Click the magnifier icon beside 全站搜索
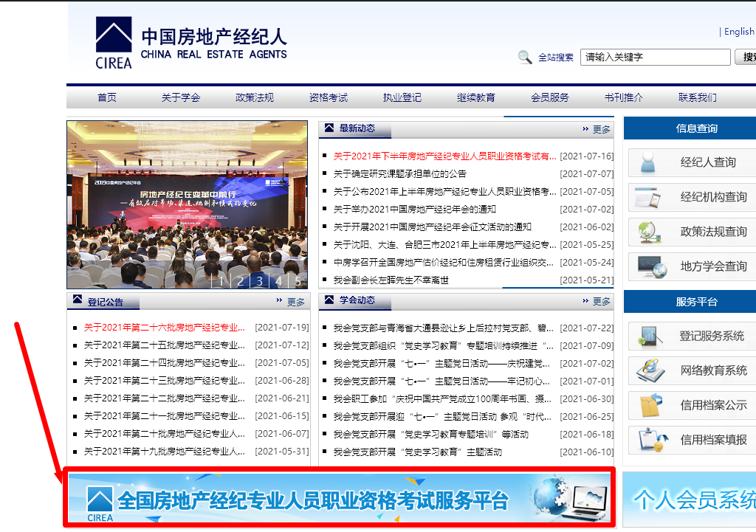Image resolution: width=756 pixels, height=532 pixels. (525, 58)
